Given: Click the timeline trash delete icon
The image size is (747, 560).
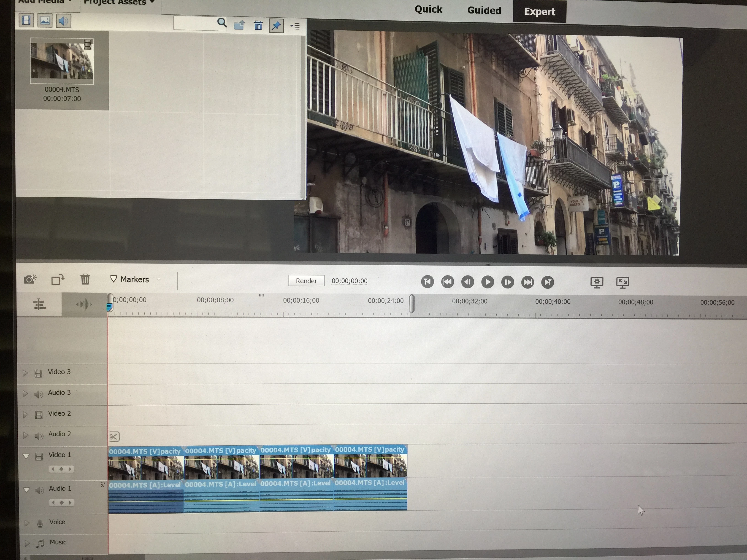Looking at the screenshot, I should point(85,279).
